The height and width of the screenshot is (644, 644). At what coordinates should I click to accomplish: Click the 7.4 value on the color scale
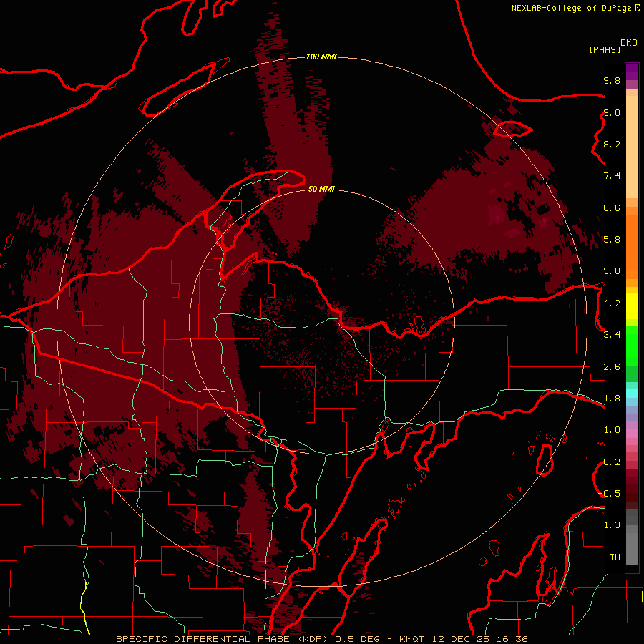[x=612, y=176]
